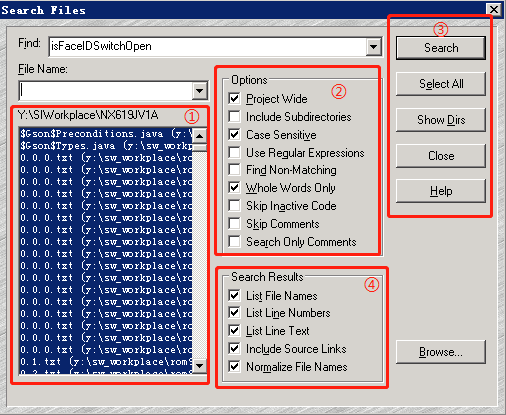The height and width of the screenshot is (415, 506).
Task: Click the file list scrollbar thumb
Action: [199, 147]
